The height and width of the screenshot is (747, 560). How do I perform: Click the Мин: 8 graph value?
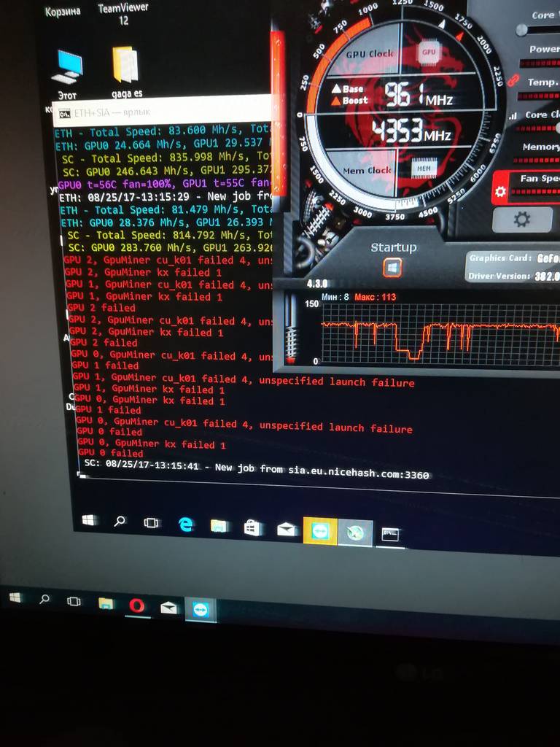pyautogui.click(x=335, y=297)
